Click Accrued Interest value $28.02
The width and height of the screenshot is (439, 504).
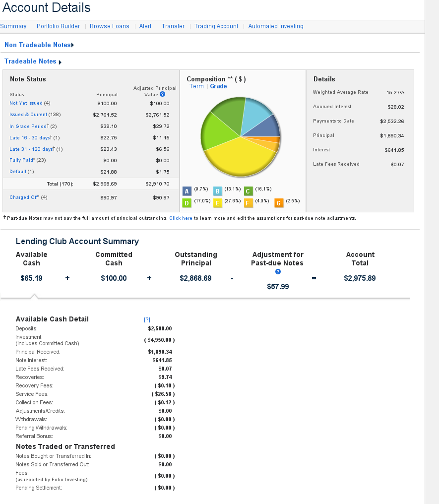tap(396, 107)
